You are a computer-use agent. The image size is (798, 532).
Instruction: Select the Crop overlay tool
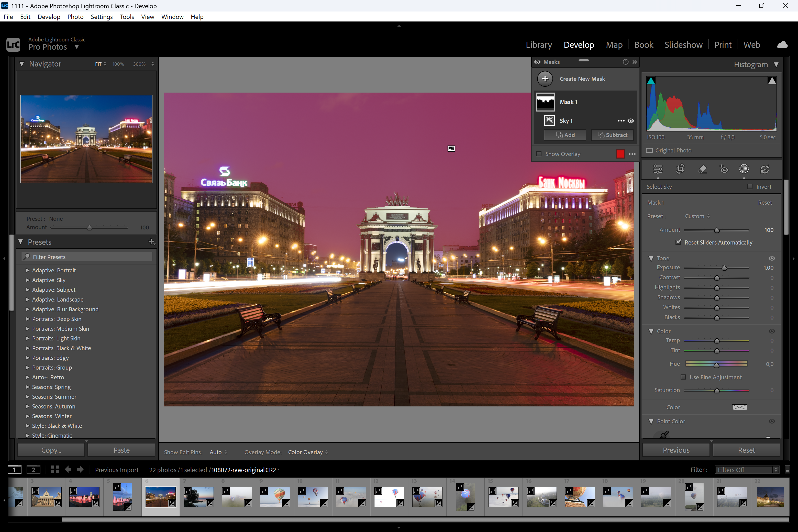[680, 169]
